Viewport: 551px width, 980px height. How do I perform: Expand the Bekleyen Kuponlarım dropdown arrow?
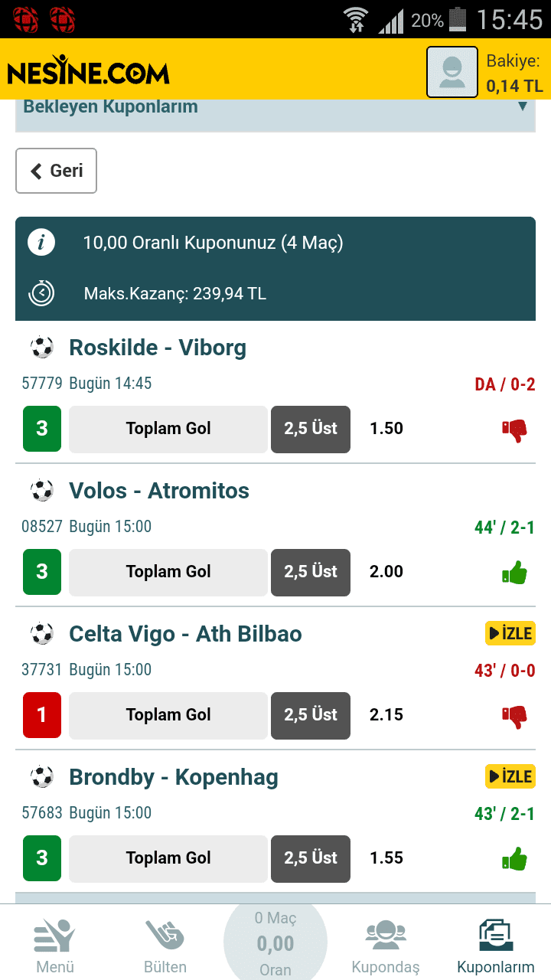[x=523, y=106]
